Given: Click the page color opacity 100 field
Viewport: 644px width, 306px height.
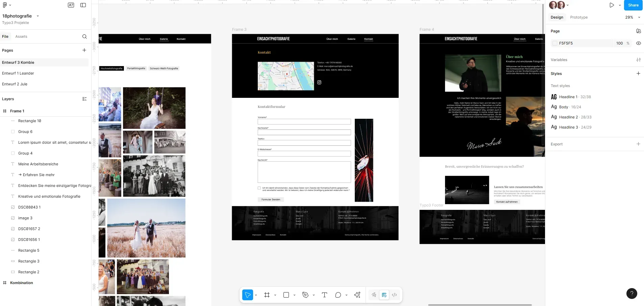Looking at the screenshot, I should point(619,43).
